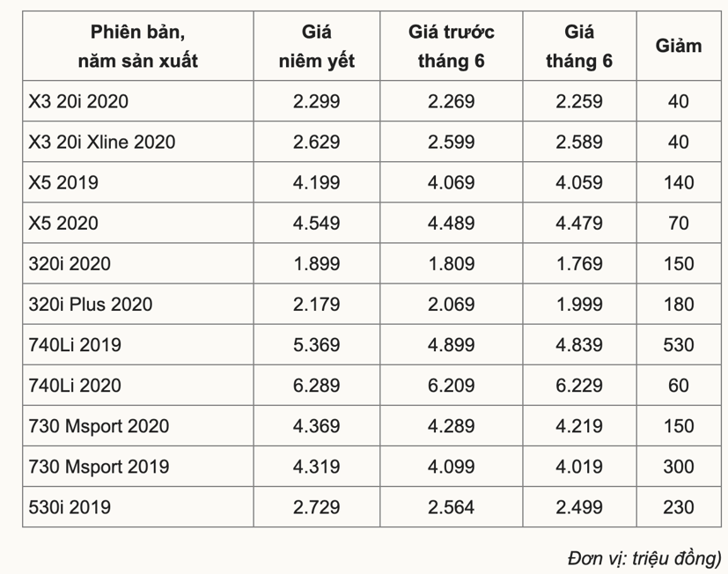728x574 pixels.
Task: Select the '530i 2019' model cell
Action: click(70, 506)
